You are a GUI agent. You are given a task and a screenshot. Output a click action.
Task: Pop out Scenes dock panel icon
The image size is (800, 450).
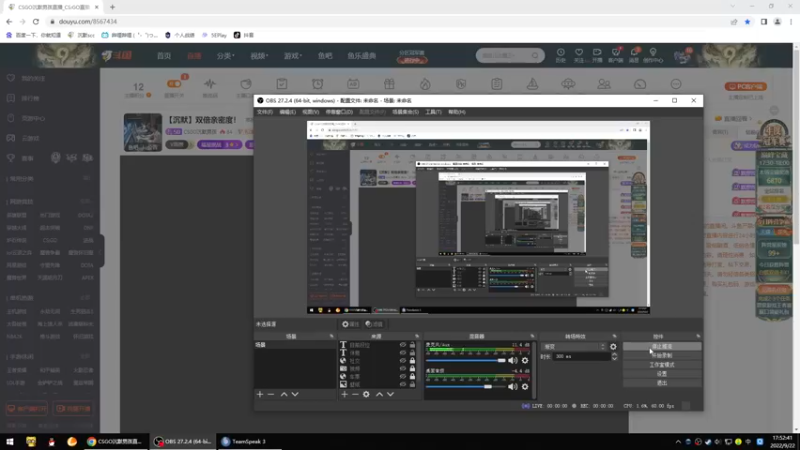click(x=332, y=336)
